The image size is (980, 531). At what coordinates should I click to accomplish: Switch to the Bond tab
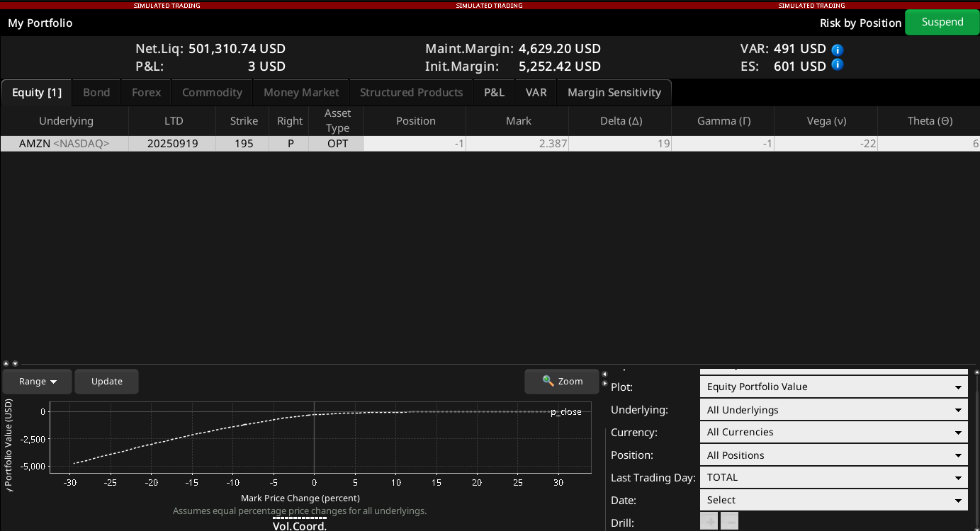click(96, 93)
